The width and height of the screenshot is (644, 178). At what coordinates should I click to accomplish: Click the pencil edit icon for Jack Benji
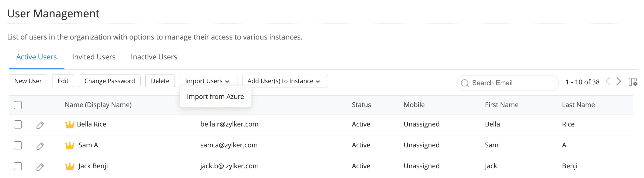click(x=40, y=167)
